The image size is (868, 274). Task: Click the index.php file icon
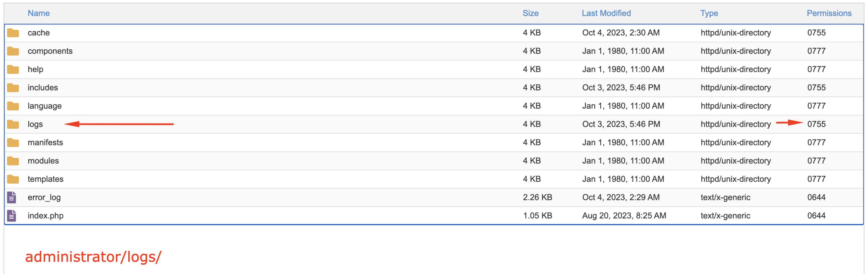pos(12,216)
